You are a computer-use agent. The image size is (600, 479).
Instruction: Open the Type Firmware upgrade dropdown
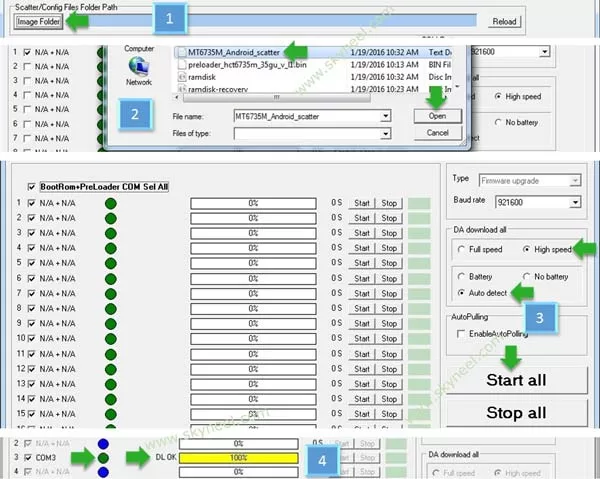575,181
